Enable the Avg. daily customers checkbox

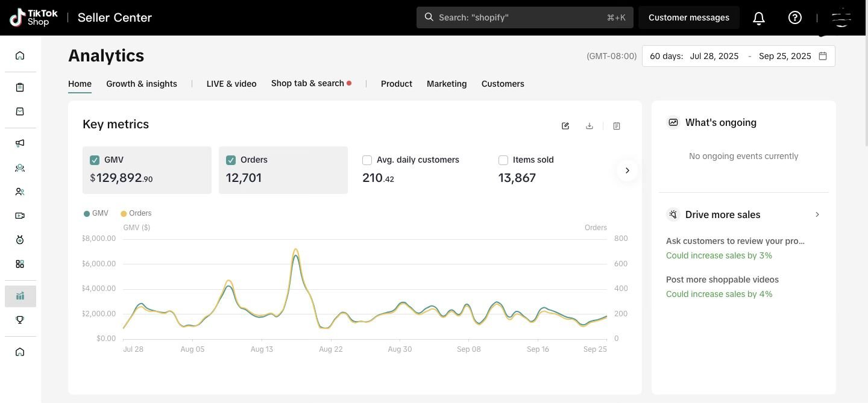(x=367, y=160)
